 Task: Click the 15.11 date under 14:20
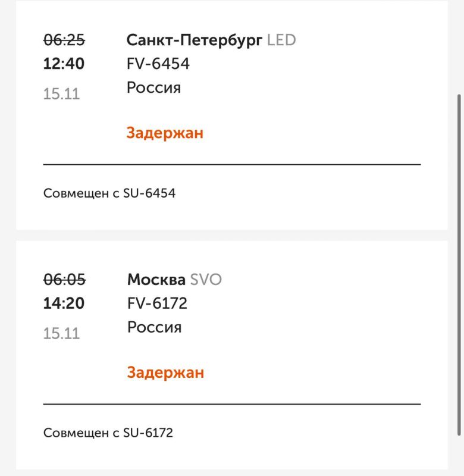point(61,333)
